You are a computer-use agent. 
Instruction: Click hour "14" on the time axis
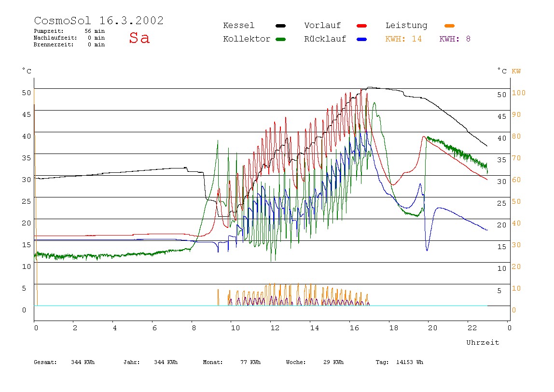(315, 328)
